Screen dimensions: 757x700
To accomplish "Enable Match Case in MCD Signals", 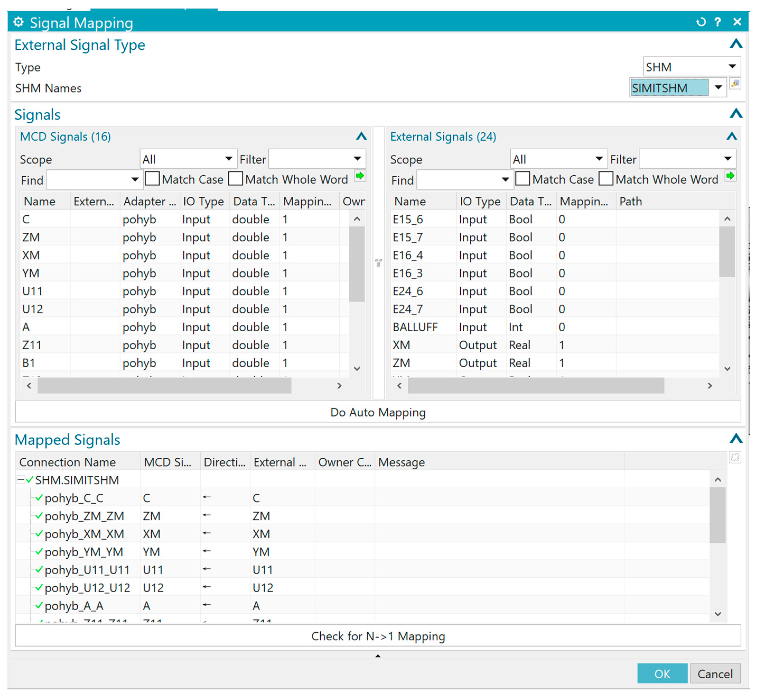I will pyautogui.click(x=152, y=178).
